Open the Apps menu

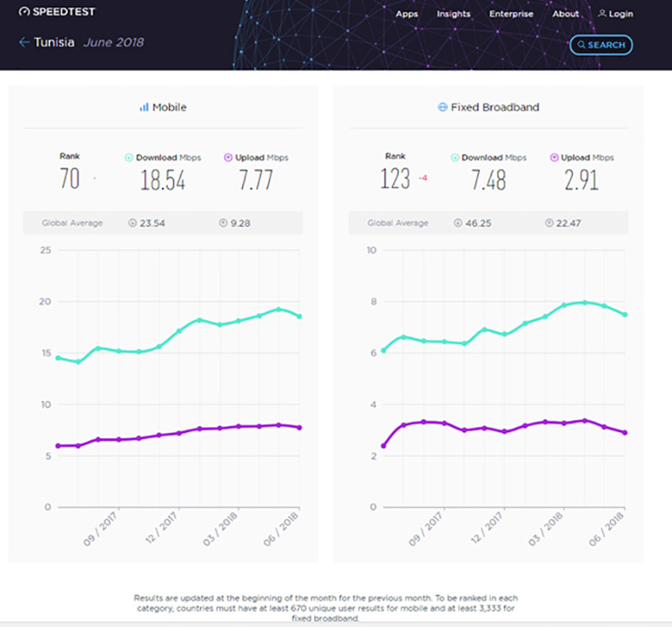407,14
